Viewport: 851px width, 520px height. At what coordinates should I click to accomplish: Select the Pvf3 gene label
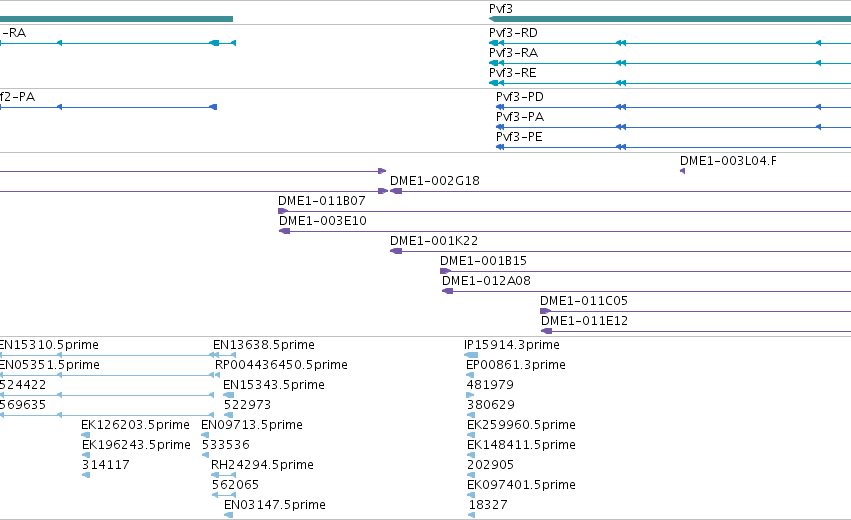coord(500,9)
